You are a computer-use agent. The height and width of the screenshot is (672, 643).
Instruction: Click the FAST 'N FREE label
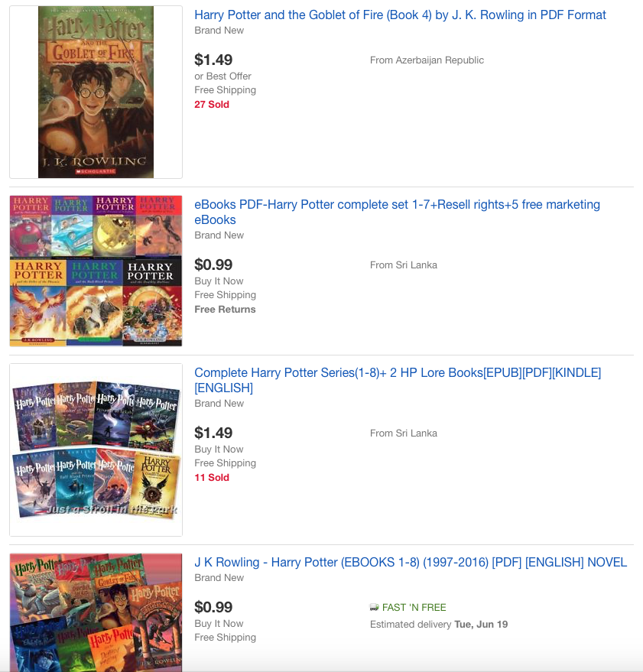point(414,607)
